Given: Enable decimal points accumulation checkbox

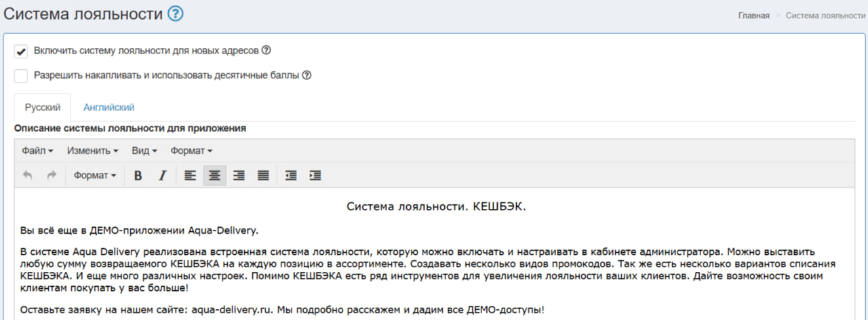Looking at the screenshot, I should pyautogui.click(x=21, y=76).
